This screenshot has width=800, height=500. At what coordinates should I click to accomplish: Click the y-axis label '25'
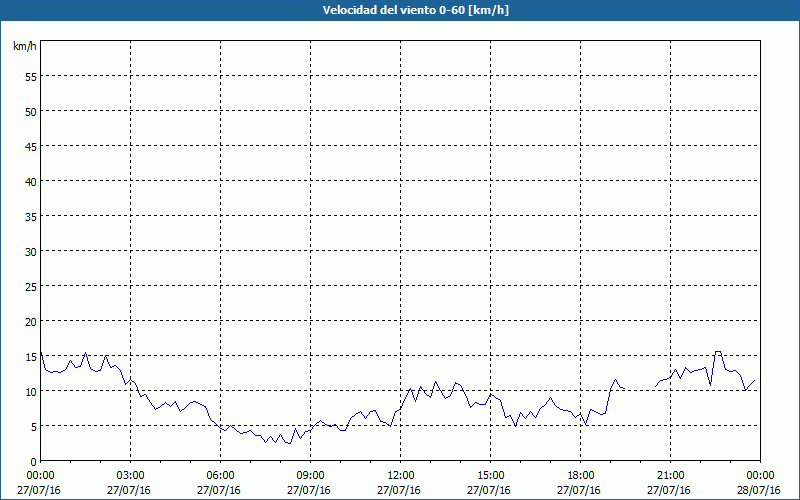point(31,287)
